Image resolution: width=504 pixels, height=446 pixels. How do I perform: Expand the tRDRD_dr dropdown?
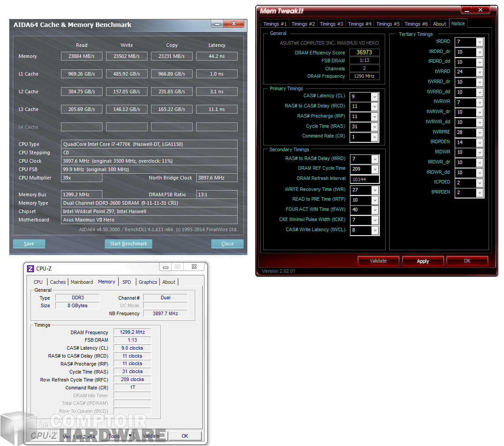(x=480, y=52)
